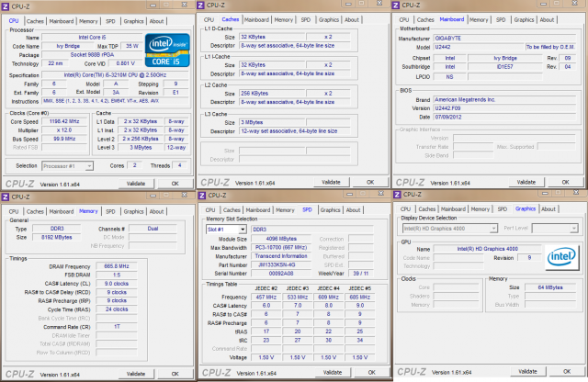
Task: Select the Memory tab in the Caches window
Action: pyautogui.click(x=285, y=18)
